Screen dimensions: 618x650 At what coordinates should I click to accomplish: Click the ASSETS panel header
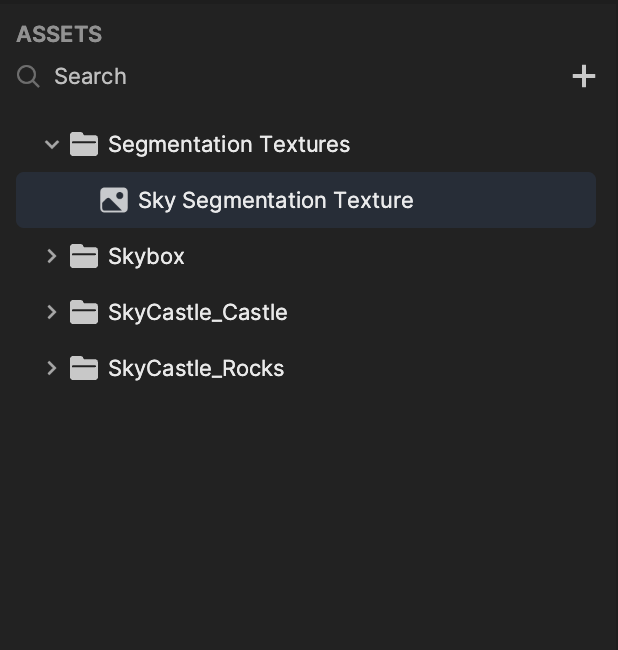59,34
